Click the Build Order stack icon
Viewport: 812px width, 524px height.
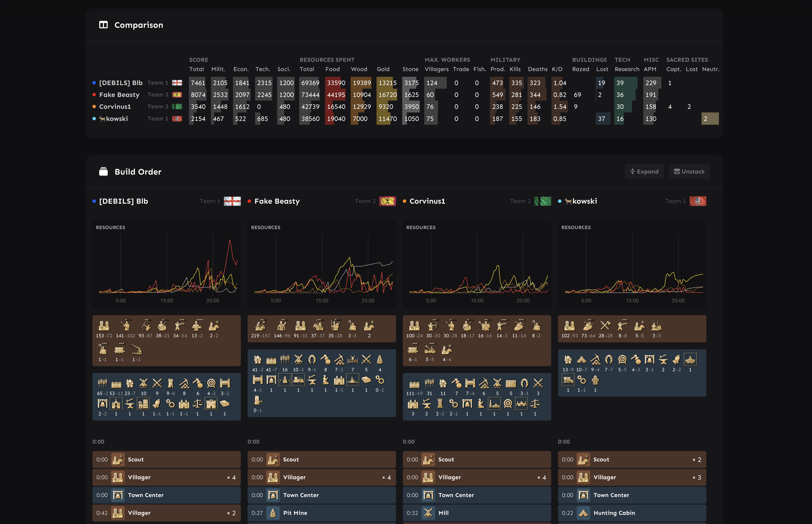pyautogui.click(x=103, y=171)
